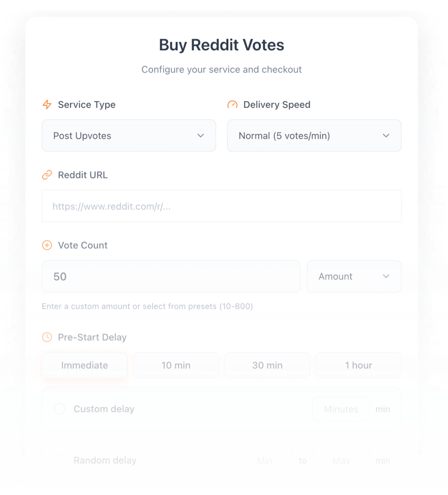Pick the 1 hour delay preset
The image size is (448, 495).
click(358, 365)
